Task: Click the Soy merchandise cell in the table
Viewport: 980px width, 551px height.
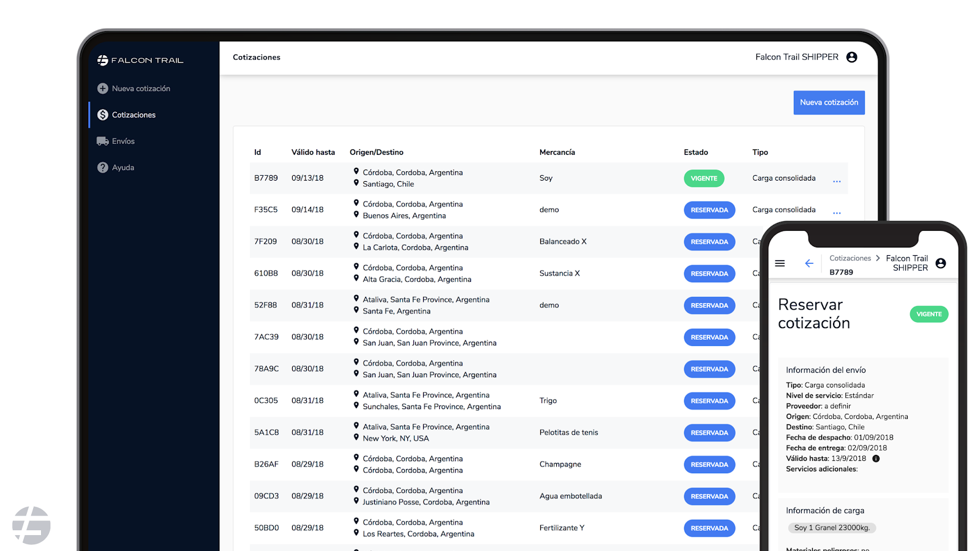Action: point(546,178)
